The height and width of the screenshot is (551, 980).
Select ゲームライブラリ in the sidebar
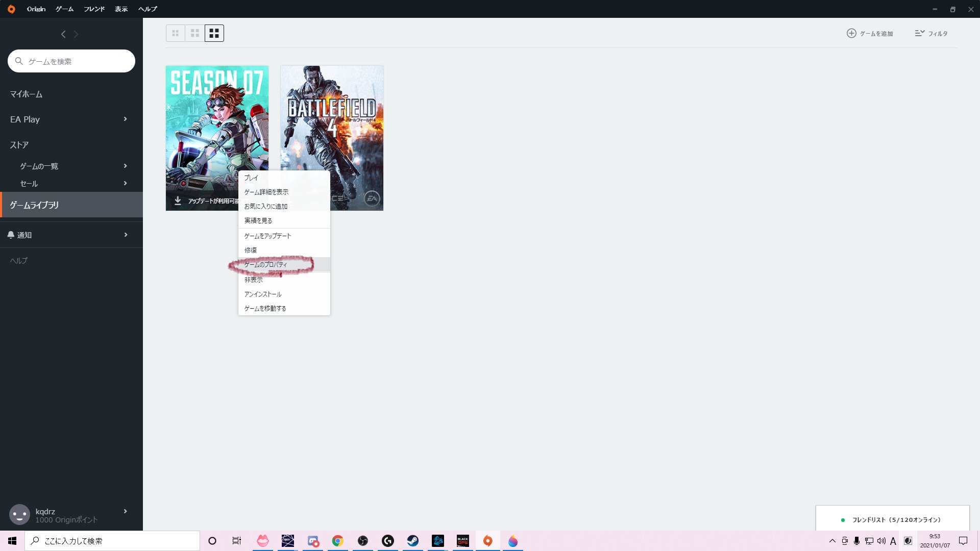(71, 205)
